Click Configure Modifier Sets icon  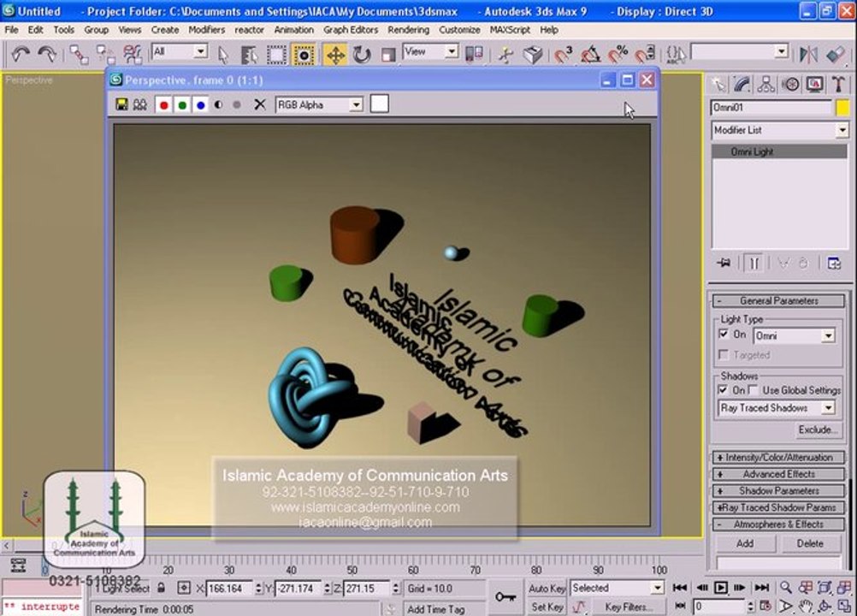coord(834,264)
